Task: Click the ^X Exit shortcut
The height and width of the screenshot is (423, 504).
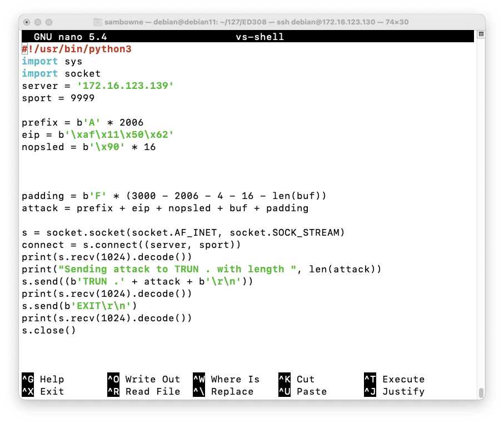Action: pos(43,391)
